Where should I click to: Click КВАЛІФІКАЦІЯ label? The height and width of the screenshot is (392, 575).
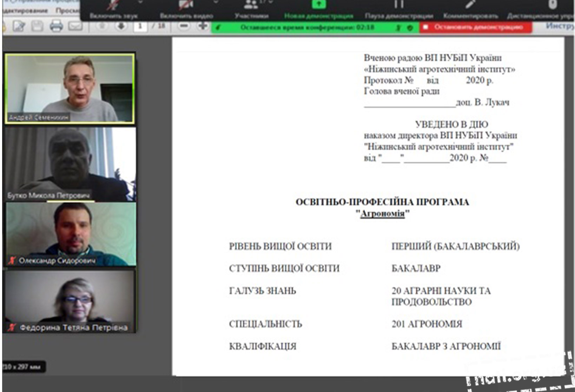pos(263,346)
